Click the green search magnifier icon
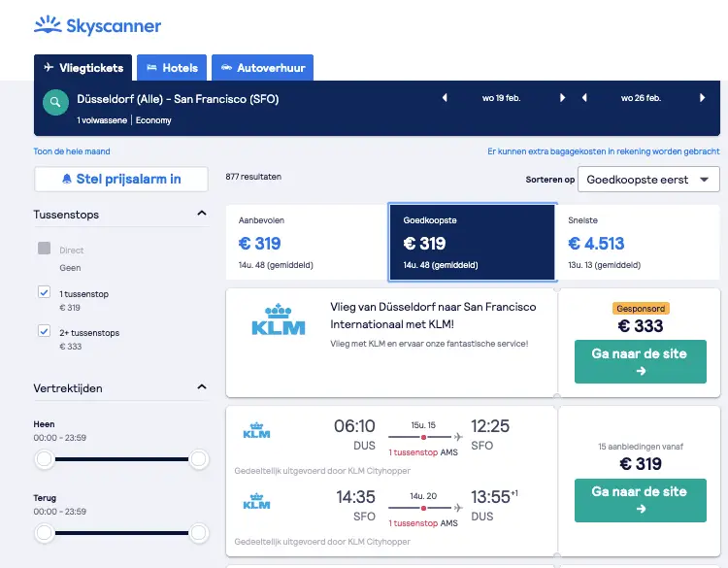Image resolution: width=728 pixels, height=568 pixels. pos(55,102)
